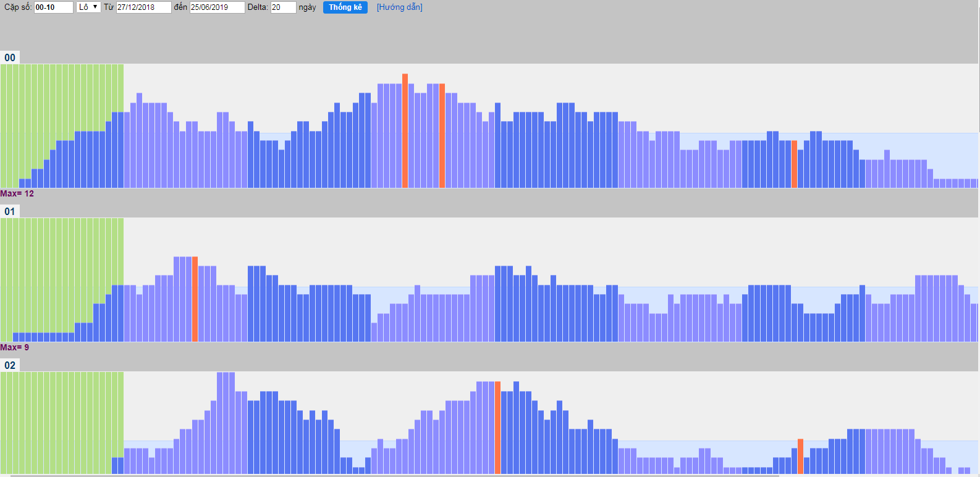Open the Hướng dẫn guide link
980x477 pixels.
399,7
